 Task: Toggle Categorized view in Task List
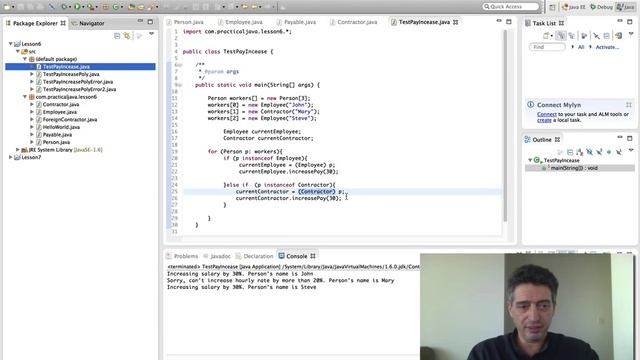point(561,36)
